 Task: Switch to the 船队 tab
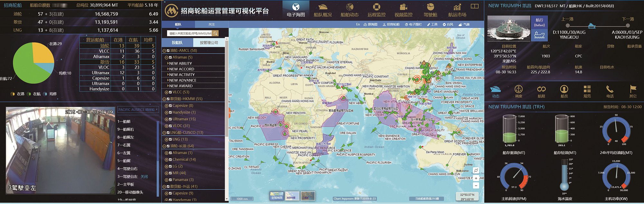coord(178,25)
